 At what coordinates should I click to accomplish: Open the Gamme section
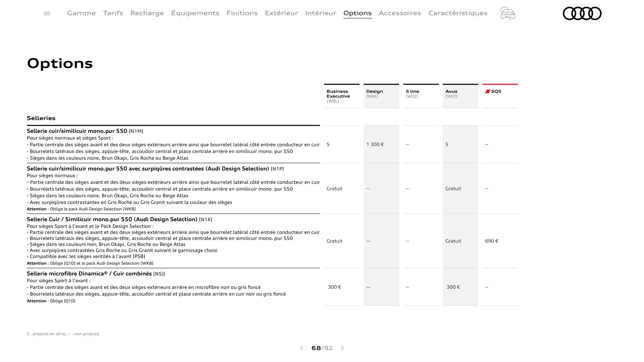(82, 13)
